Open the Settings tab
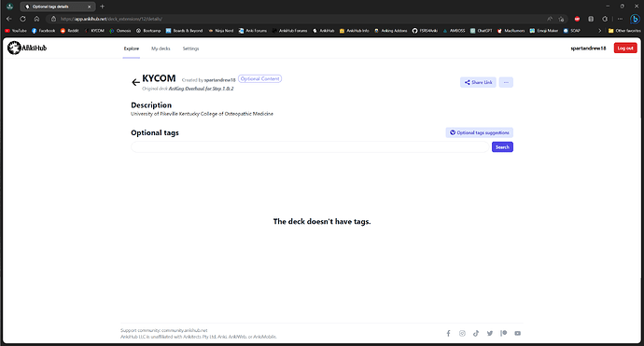The width and height of the screenshot is (644, 346). (x=190, y=48)
